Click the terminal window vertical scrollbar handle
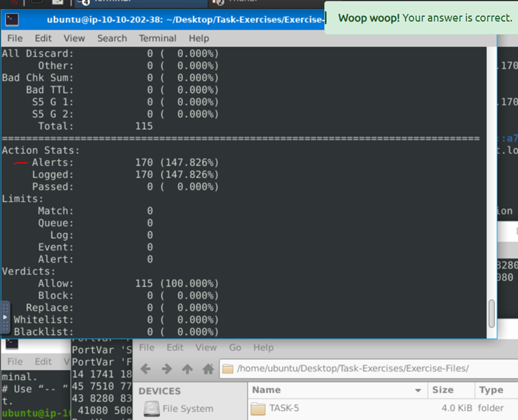The image size is (518, 420). tap(492, 314)
